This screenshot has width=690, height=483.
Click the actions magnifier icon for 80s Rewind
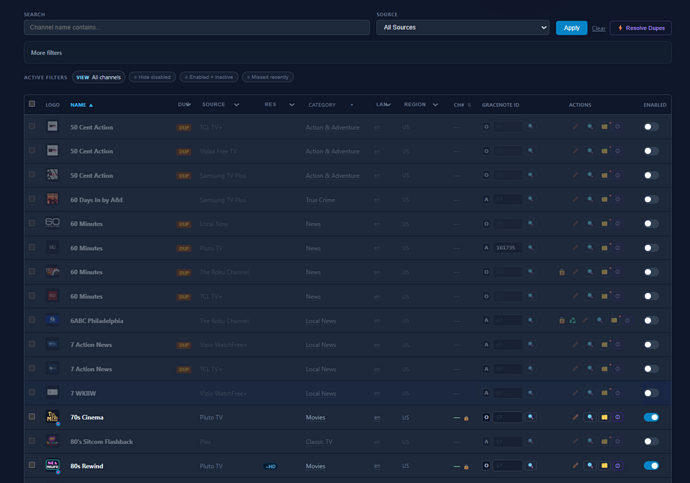590,465
